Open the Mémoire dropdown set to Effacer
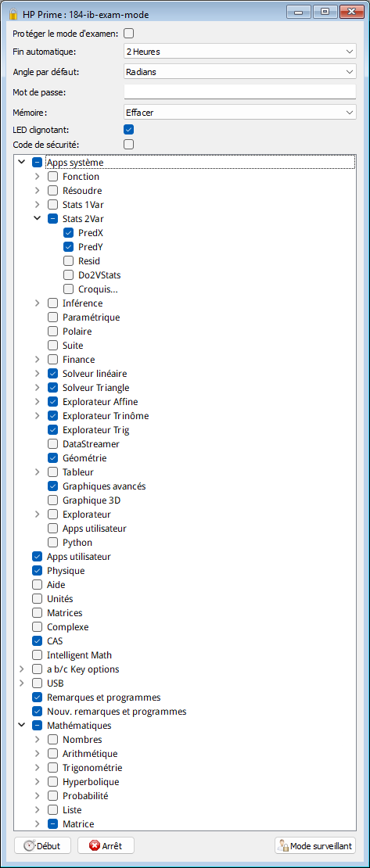This screenshot has height=868, width=370. tap(239, 113)
